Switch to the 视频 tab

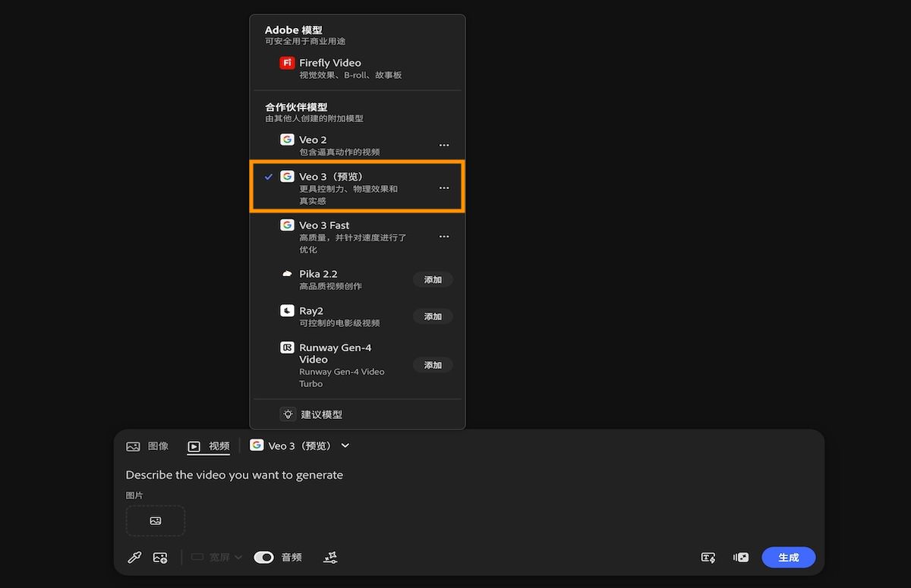209,446
